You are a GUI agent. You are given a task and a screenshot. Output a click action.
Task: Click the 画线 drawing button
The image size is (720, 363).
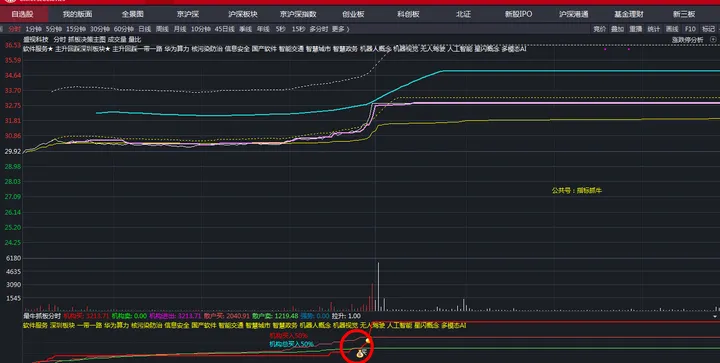point(672,29)
